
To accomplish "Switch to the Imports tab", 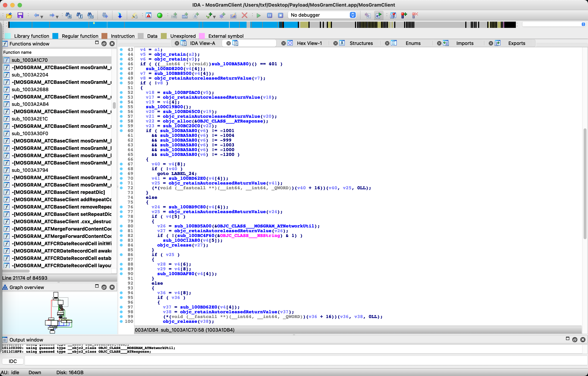I will coord(465,43).
